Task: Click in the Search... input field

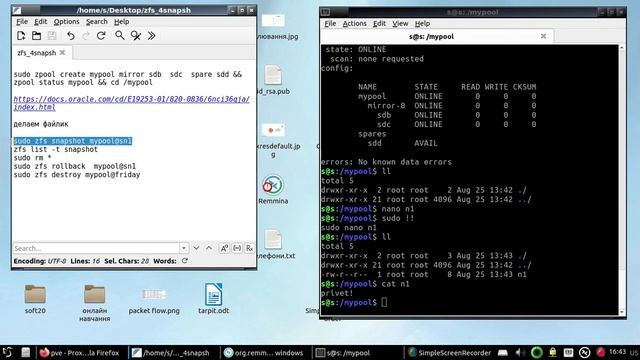Action: coord(96,248)
